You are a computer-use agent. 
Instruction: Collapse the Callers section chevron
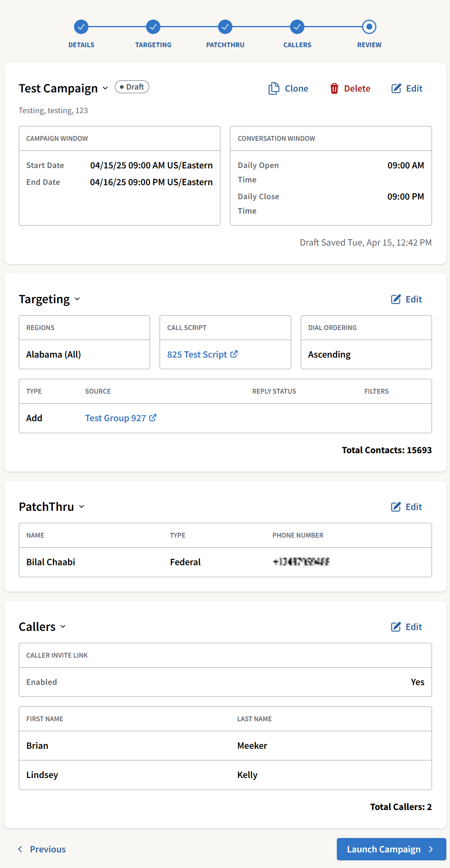[63, 626]
